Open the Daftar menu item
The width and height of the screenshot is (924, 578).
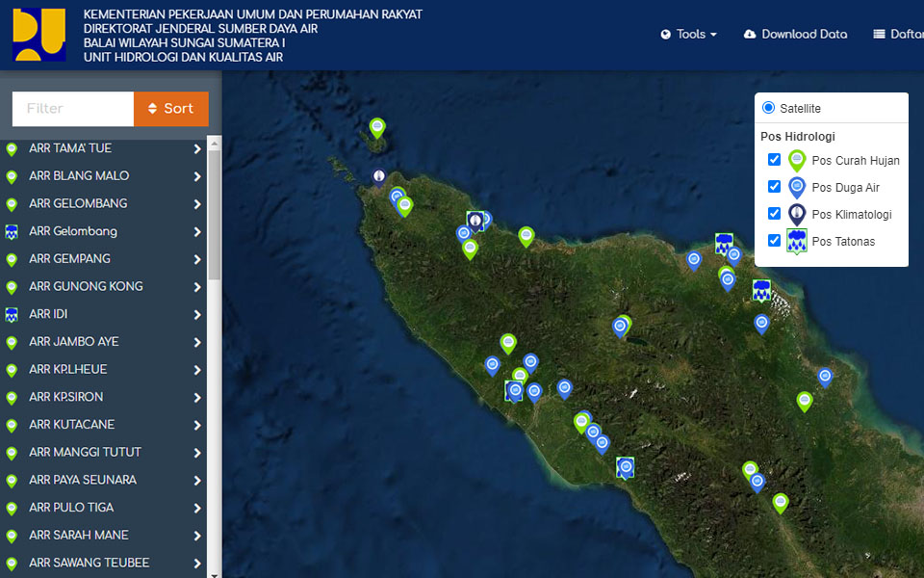pos(898,34)
